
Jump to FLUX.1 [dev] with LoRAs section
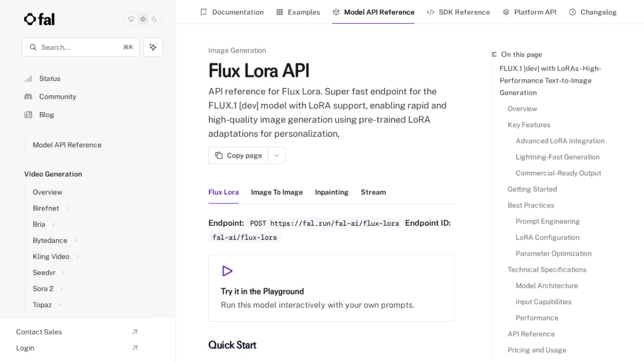tap(551, 80)
